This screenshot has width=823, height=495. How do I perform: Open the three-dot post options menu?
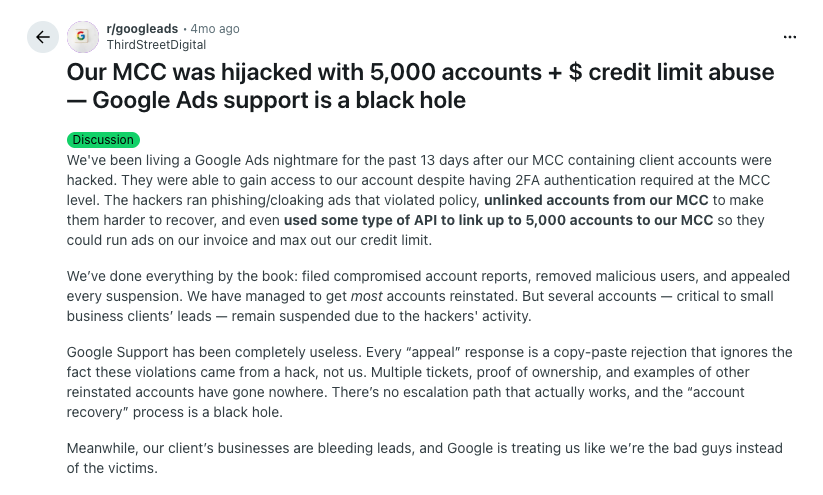(790, 37)
